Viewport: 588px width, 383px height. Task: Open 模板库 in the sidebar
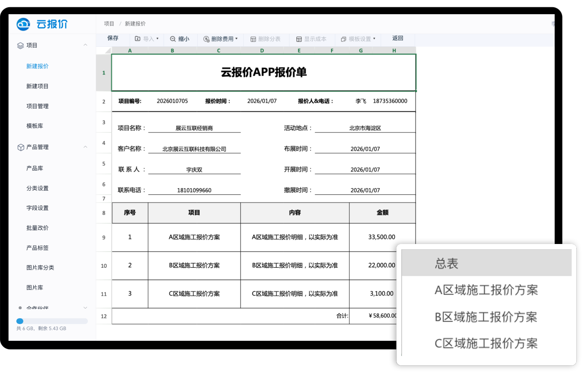(34, 126)
